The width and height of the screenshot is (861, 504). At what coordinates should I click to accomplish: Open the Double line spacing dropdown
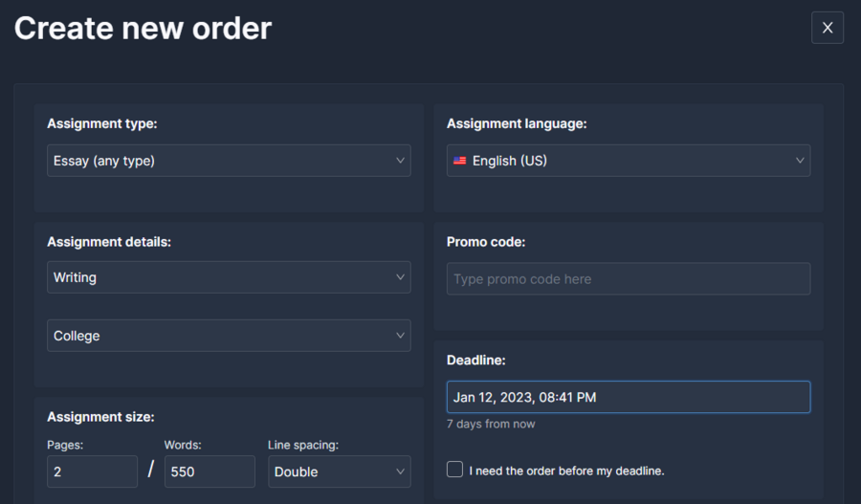pyautogui.click(x=339, y=471)
